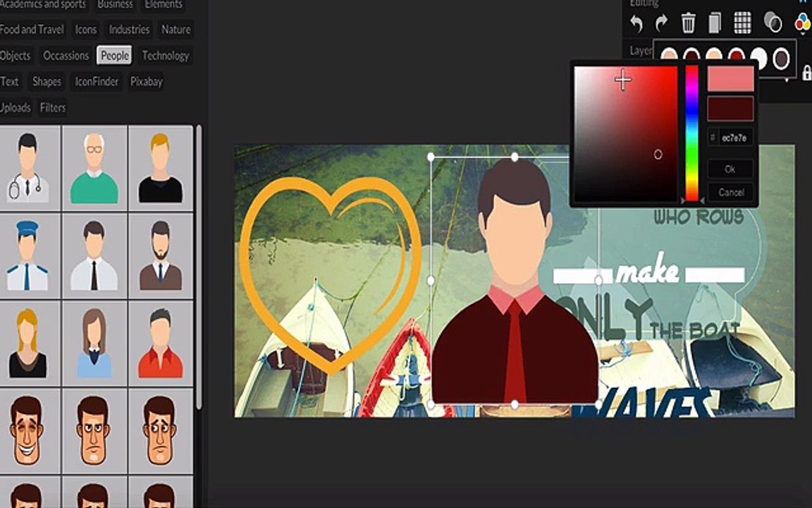Viewport: 812px width, 508px height.
Task: Click bottom-center resize handle of avatar
Action: 515,405
